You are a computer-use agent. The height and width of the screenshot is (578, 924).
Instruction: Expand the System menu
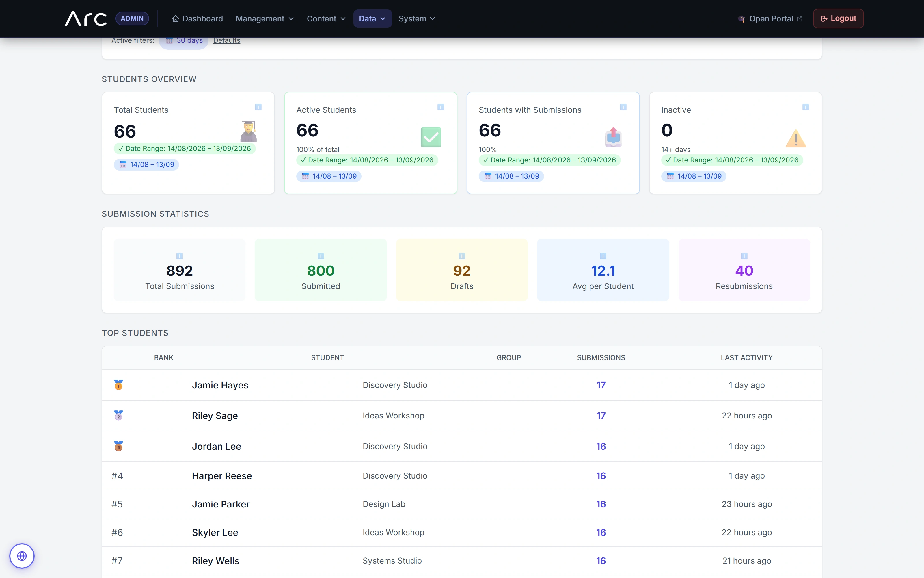pos(417,18)
